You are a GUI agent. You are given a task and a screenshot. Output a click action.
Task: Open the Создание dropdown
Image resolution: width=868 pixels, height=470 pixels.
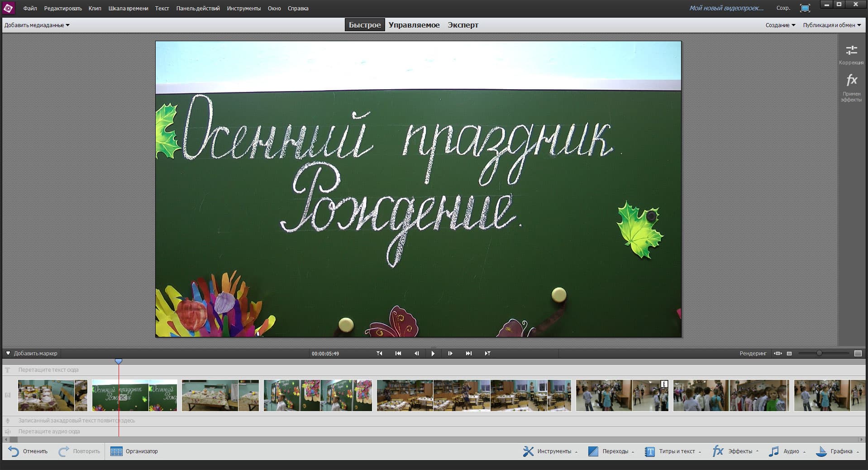click(780, 25)
